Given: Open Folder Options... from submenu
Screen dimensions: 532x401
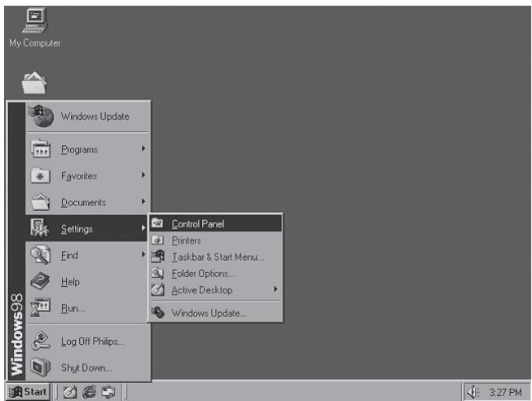Looking at the screenshot, I should 215,273.
